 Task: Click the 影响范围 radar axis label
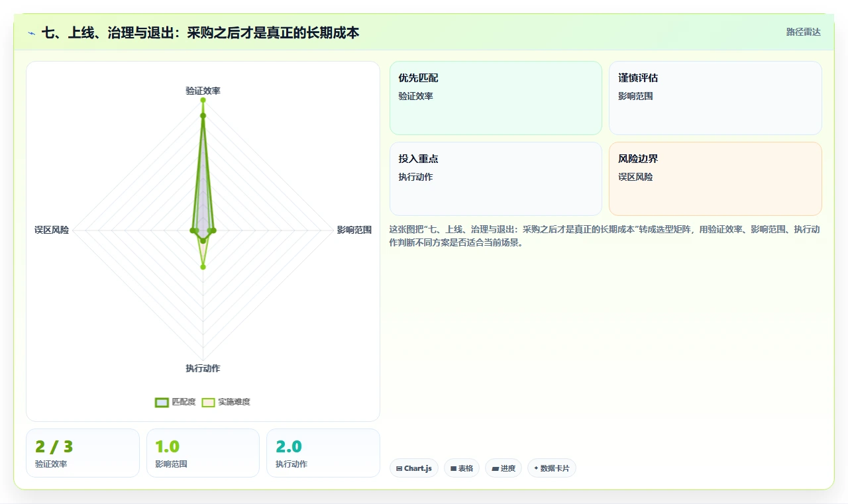coord(354,230)
